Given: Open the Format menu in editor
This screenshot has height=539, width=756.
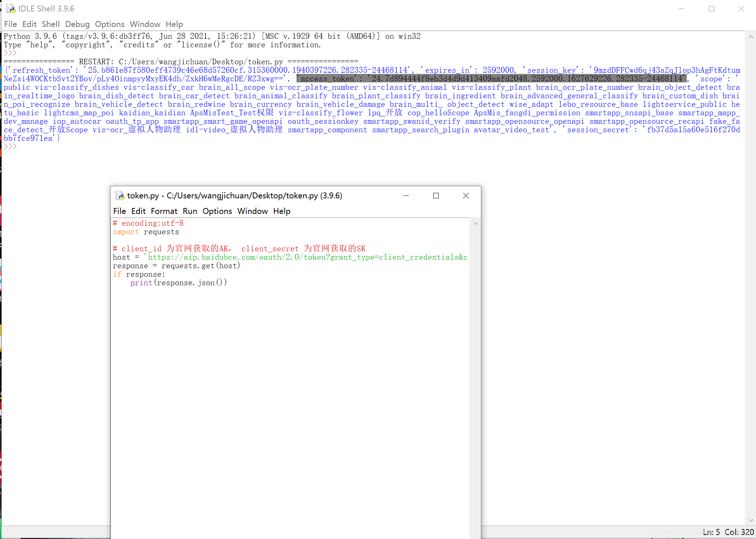Looking at the screenshot, I should click(x=164, y=211).
